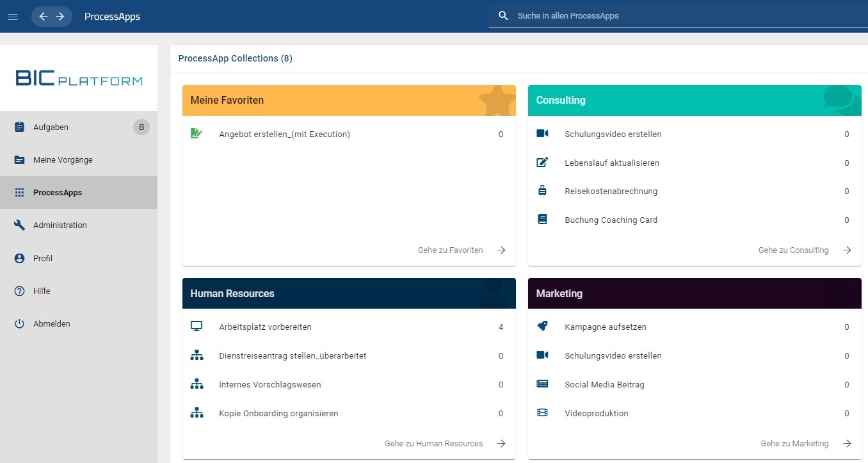
Task: Open Lebenslauf aktualisieren
Action: click(x=612, y=163)
